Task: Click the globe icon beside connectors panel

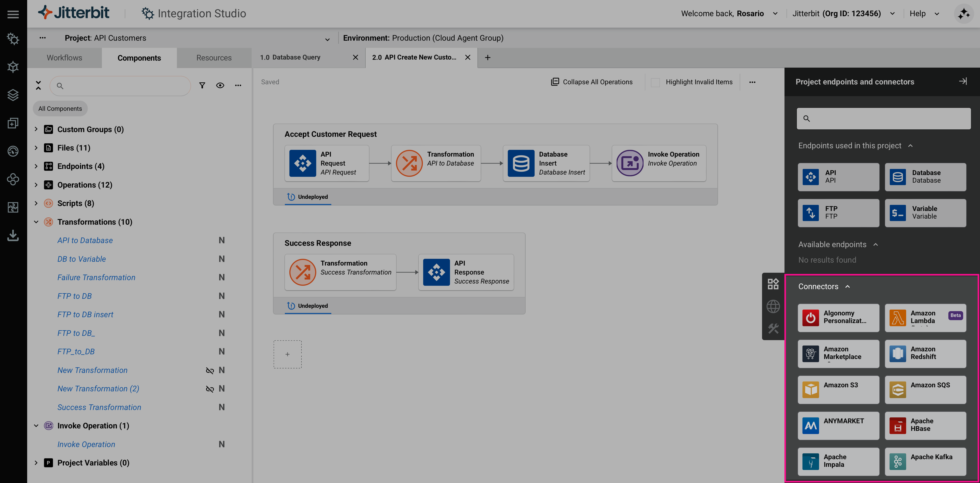Action: click(x=773, y=306)
